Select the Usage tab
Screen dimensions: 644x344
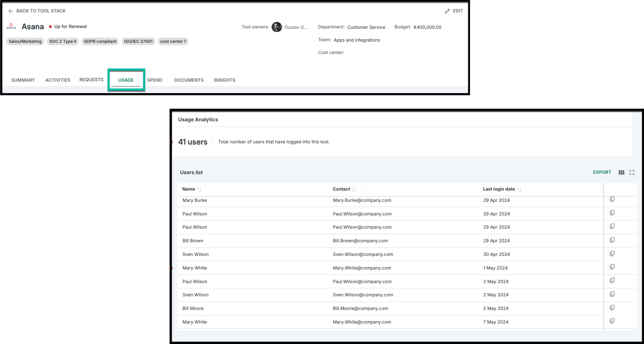pyautogui.click(x=126, y=80)
